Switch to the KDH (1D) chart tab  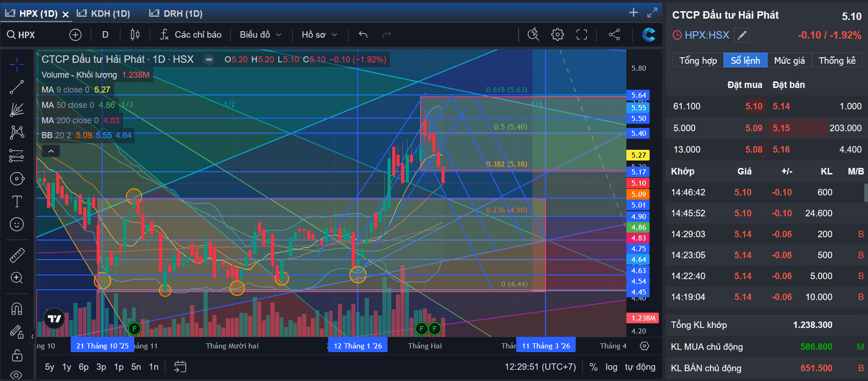click(104, 13)
